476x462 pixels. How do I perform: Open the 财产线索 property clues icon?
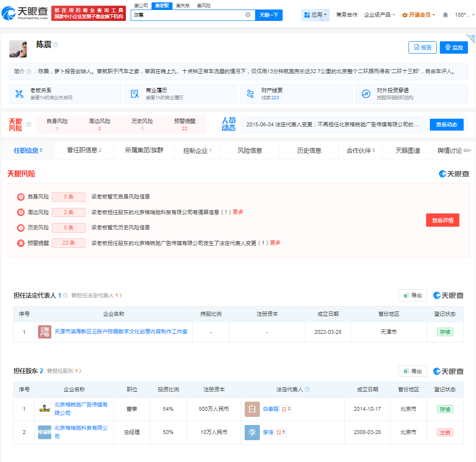point(251,94)
